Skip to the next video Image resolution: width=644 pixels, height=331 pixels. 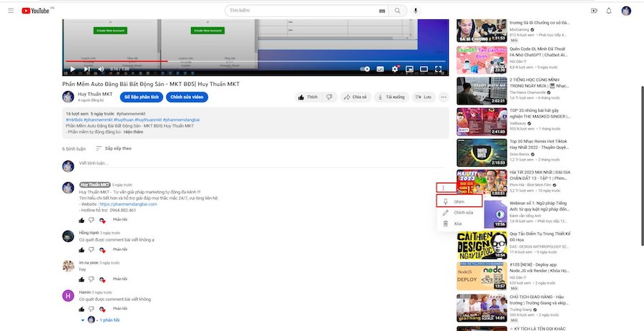click(87, 69)
